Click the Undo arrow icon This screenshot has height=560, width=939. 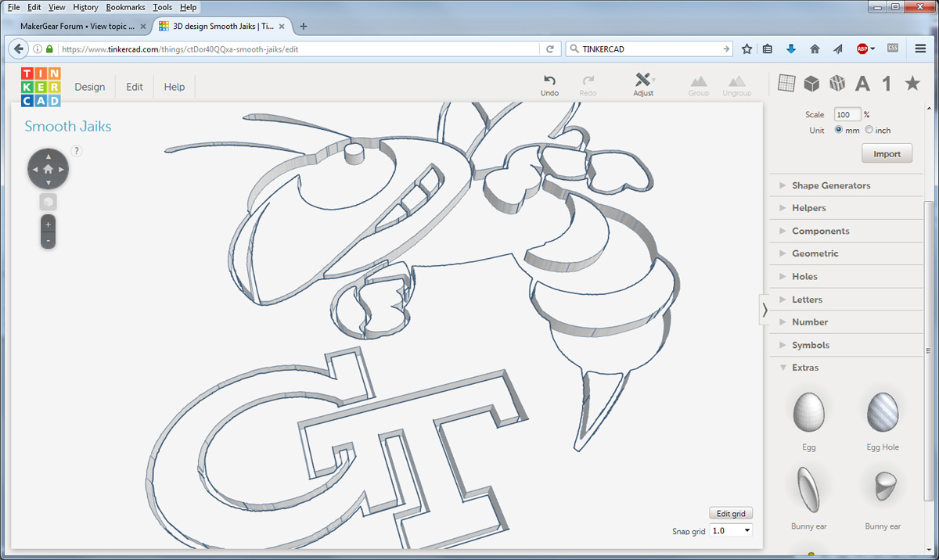pos(549,80)
